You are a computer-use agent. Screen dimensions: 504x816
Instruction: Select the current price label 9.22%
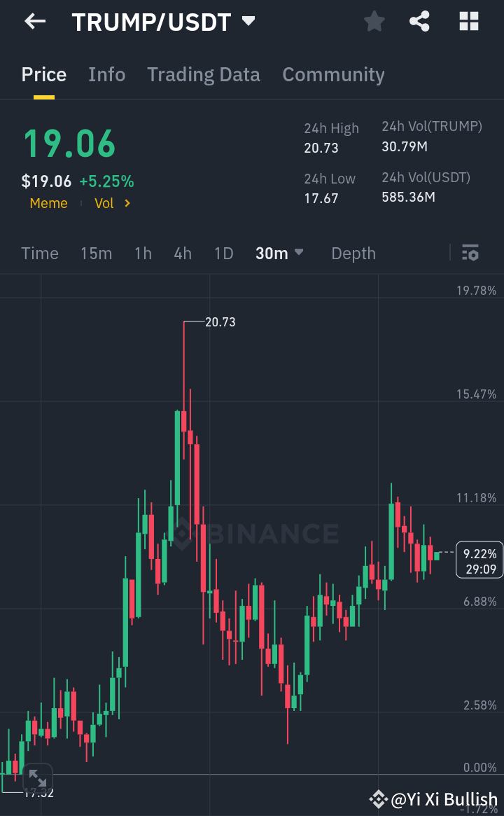tap(479, 560)
